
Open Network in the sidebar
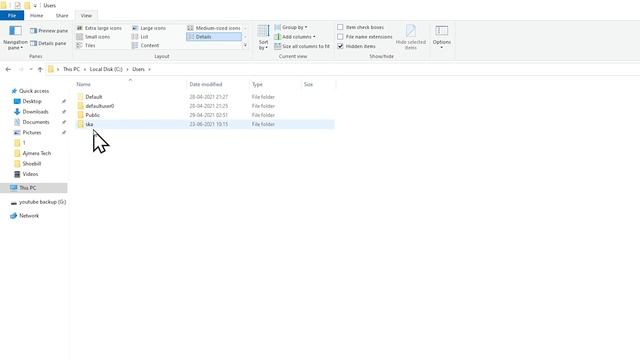point(29,216)
